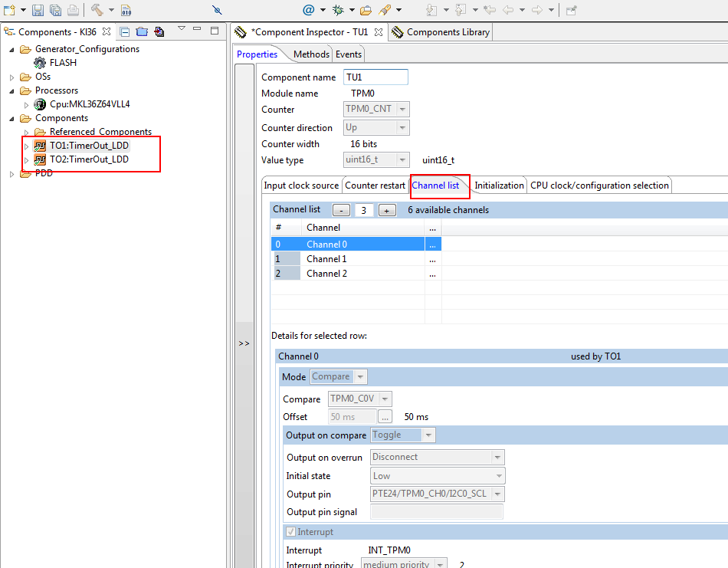The width and height of the screenshot is (728, 568).
Task: Click the previous annotation toolbar icon
Action: tap(461, 10)
